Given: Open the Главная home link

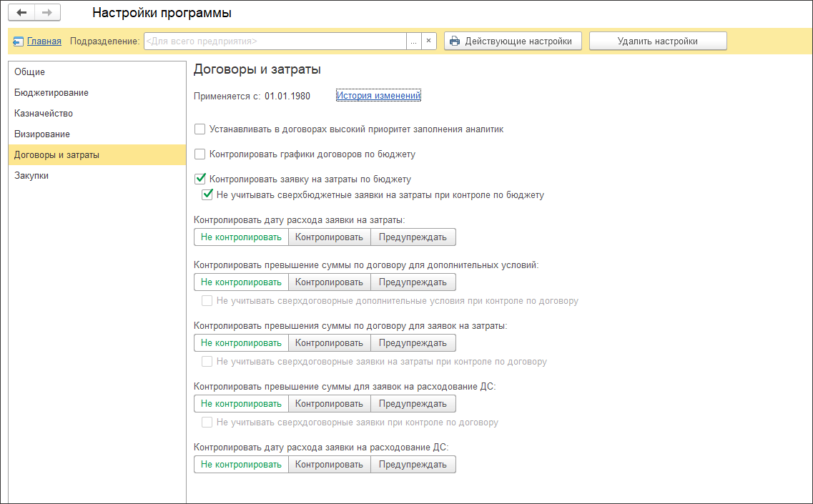Looking at the screenshot, I should click(x=44, y=41).
